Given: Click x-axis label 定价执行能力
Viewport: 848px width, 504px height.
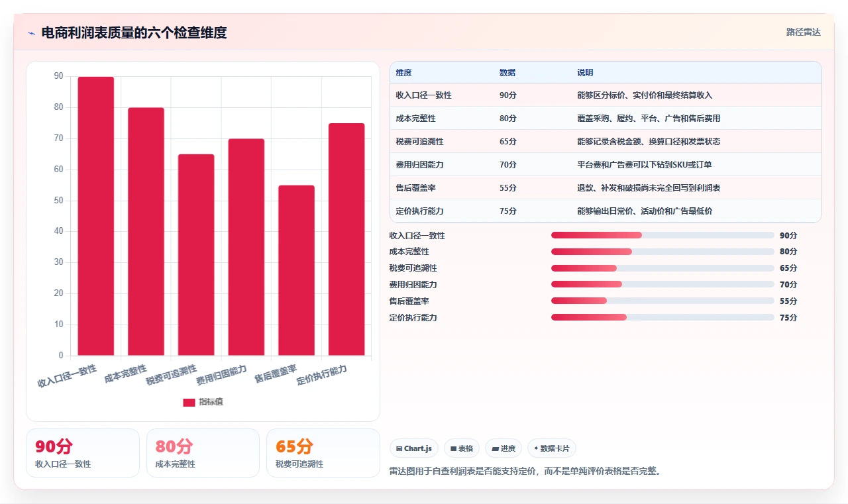Looking at the screenshot, I should tap(322, 374).
